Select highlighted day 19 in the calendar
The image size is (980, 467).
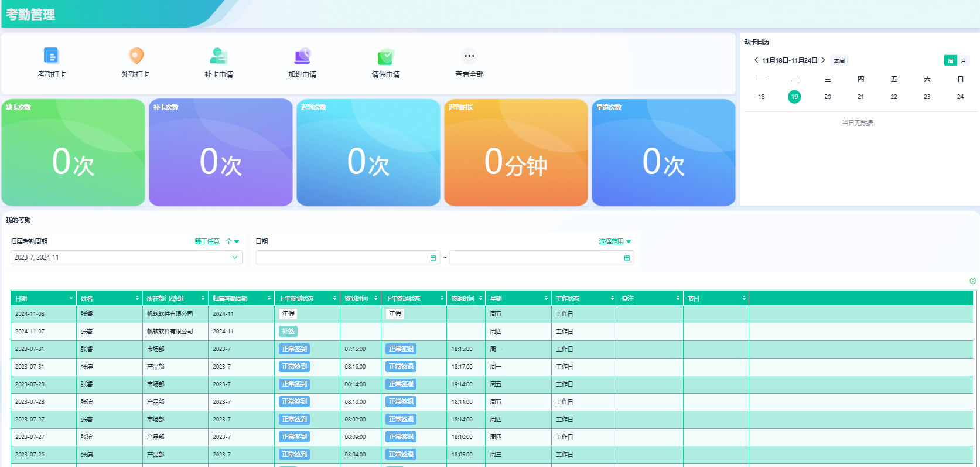[x=794, y=97]
